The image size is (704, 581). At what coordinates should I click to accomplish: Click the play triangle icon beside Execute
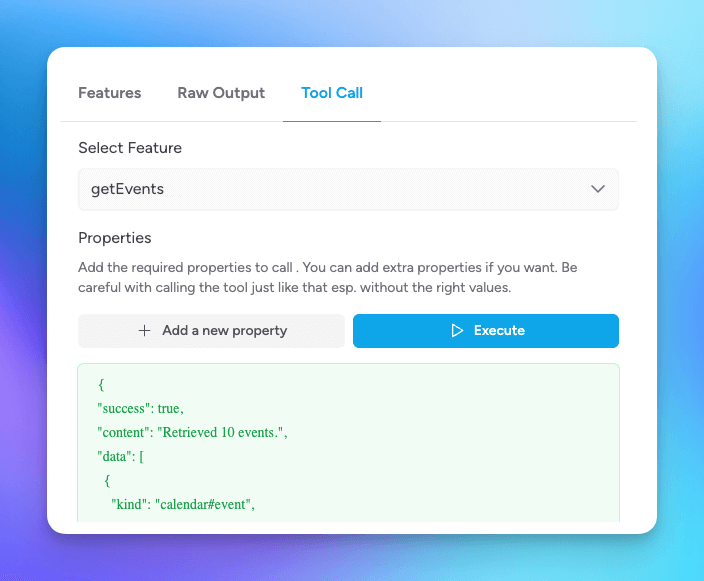pos(457,331)
